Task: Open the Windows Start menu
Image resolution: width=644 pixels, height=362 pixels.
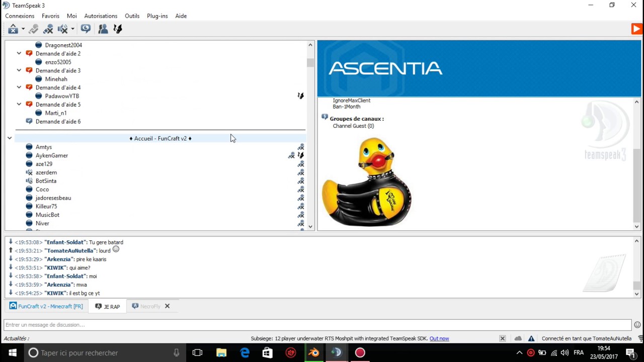Action: click(x=13, y=353)
